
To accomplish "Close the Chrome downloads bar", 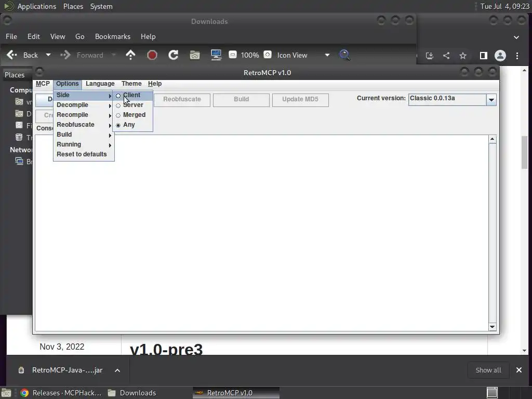I will point(519,370).
